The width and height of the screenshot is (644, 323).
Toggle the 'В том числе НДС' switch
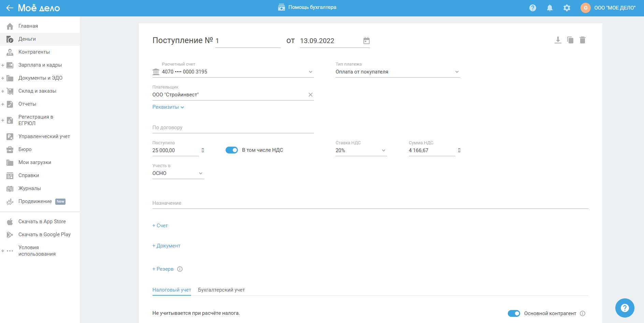click(x=232, y=150)
